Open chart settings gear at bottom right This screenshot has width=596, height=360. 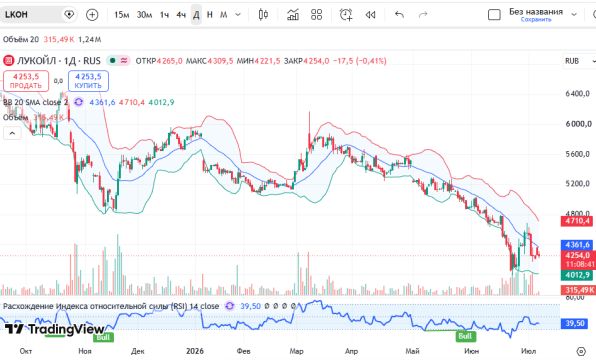(581, 351)
